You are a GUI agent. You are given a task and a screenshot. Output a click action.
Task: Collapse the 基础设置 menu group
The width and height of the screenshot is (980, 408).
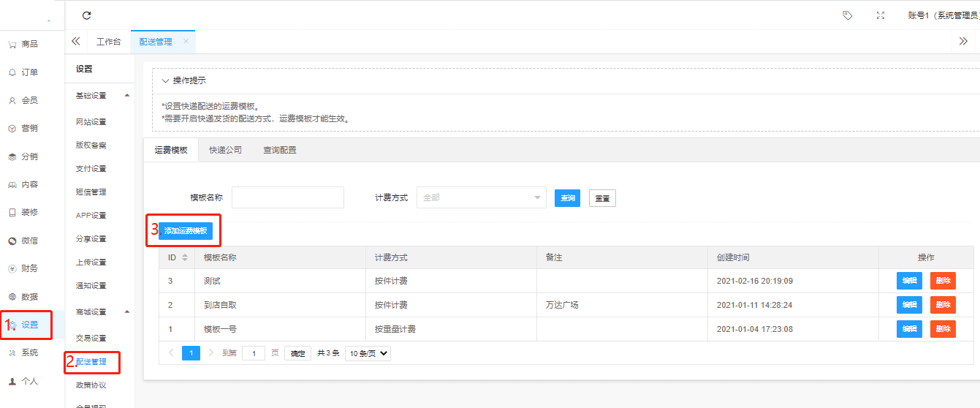127,96
